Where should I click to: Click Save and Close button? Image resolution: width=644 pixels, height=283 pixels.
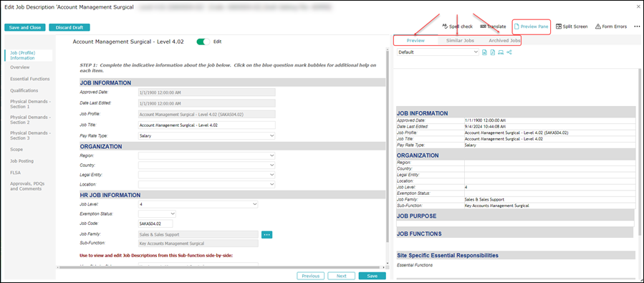click(25, 27)
